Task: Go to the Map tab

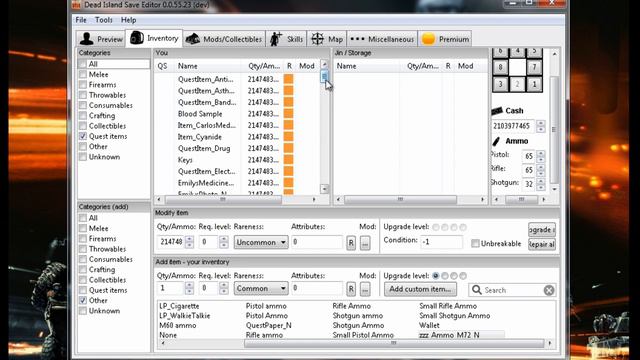Action: click(x=327, y=39)
